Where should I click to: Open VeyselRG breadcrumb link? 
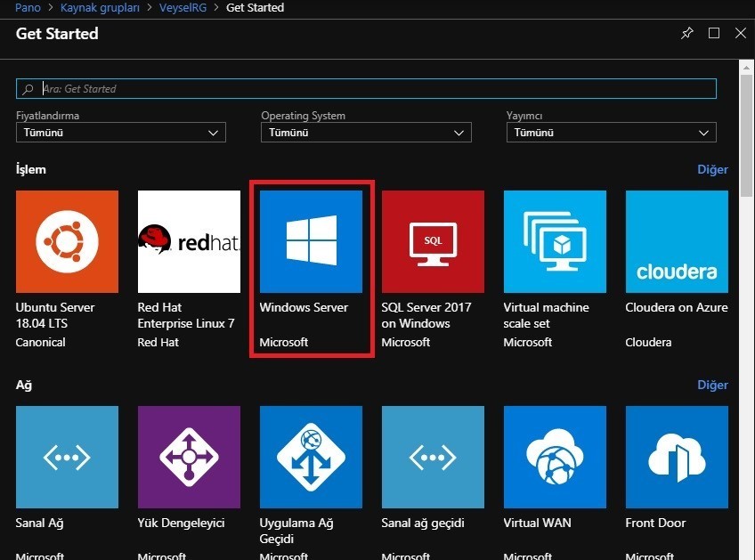(x=183, y=8)
